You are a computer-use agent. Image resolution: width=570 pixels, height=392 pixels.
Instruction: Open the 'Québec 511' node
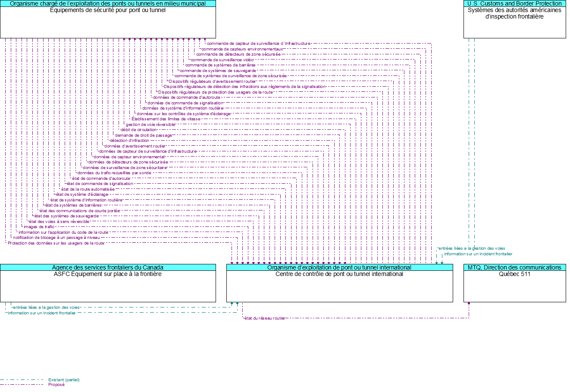coord(514,286)
